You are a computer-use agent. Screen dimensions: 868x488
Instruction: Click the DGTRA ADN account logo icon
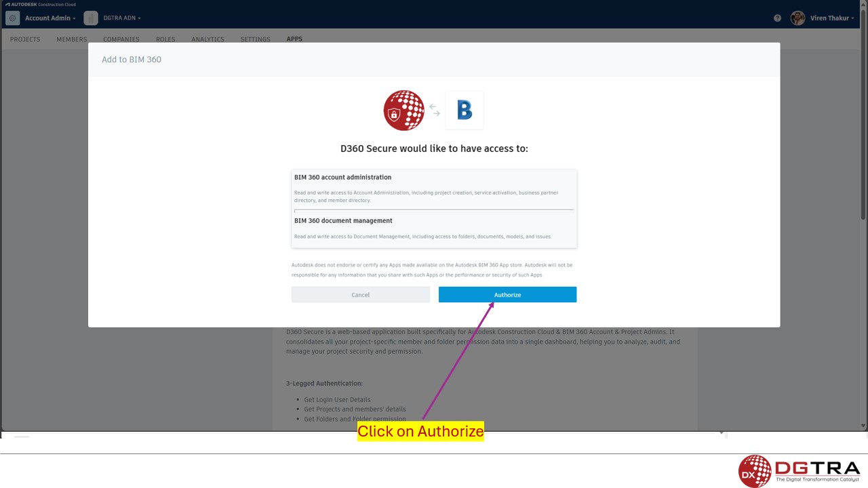(x=91, y=18)
